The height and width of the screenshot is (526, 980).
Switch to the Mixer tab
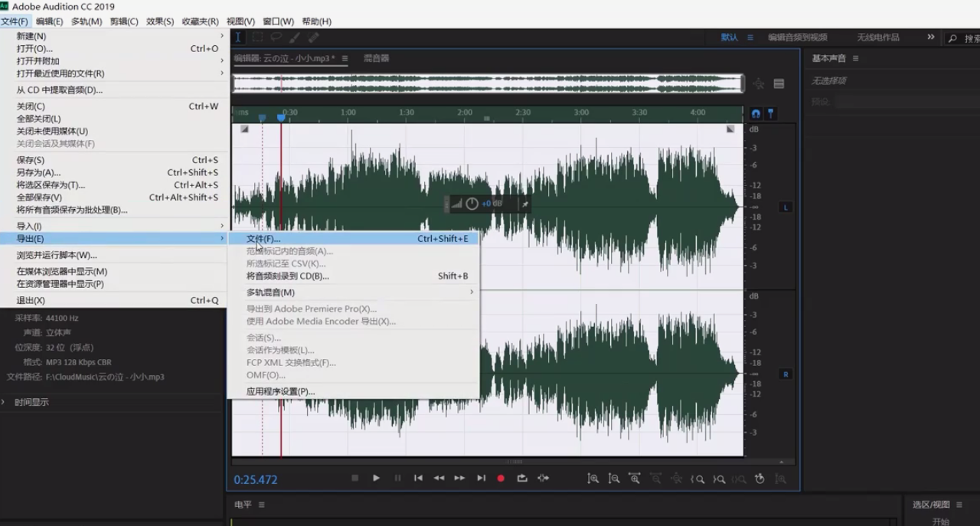tap(376, 58)
